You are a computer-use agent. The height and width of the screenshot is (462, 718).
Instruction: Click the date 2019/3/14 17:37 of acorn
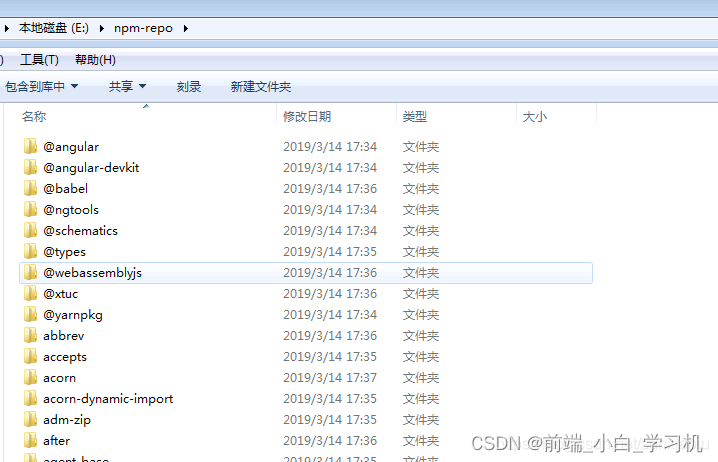coord(330,378)
